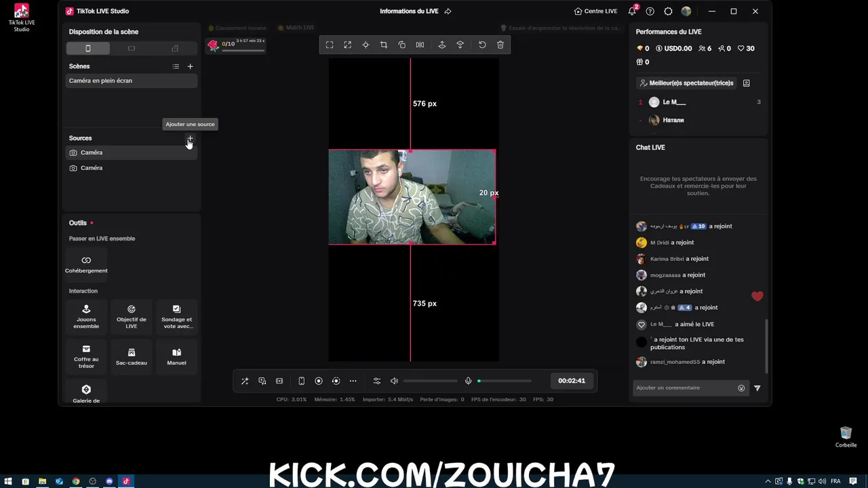
Task: Click the phone preview icon
Action: pos(302,381)
